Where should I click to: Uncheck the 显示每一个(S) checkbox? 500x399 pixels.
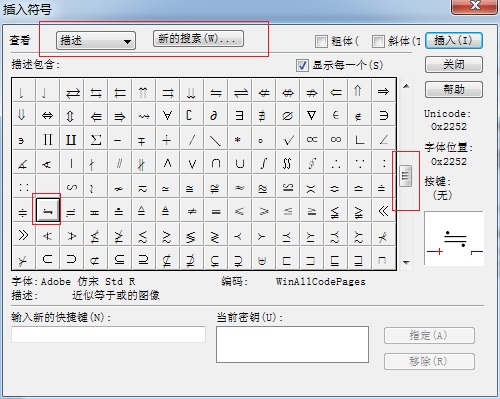(x=302, y=65)
